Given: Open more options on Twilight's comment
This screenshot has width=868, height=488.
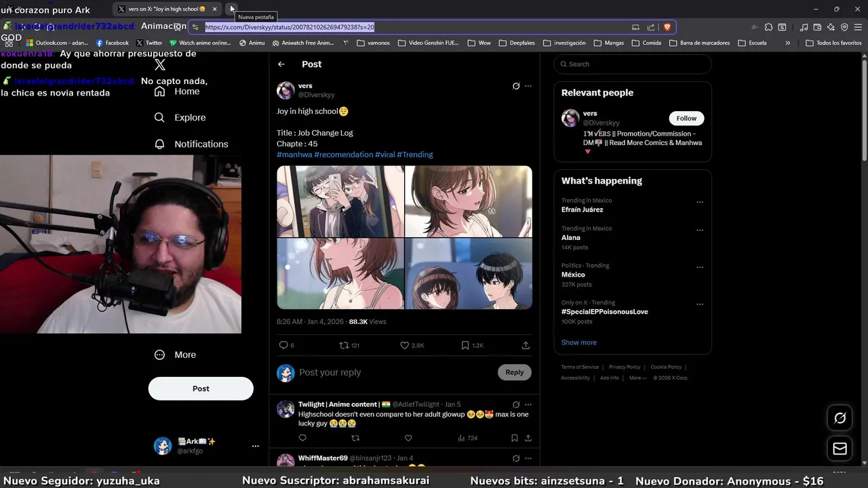Looking at the screenshot, I should pos(528,405).
